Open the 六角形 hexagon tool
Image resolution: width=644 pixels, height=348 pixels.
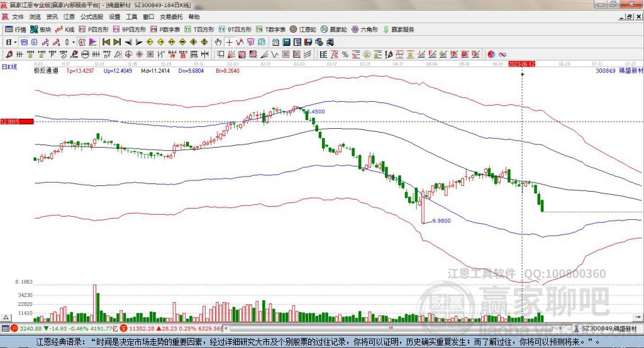365,30
